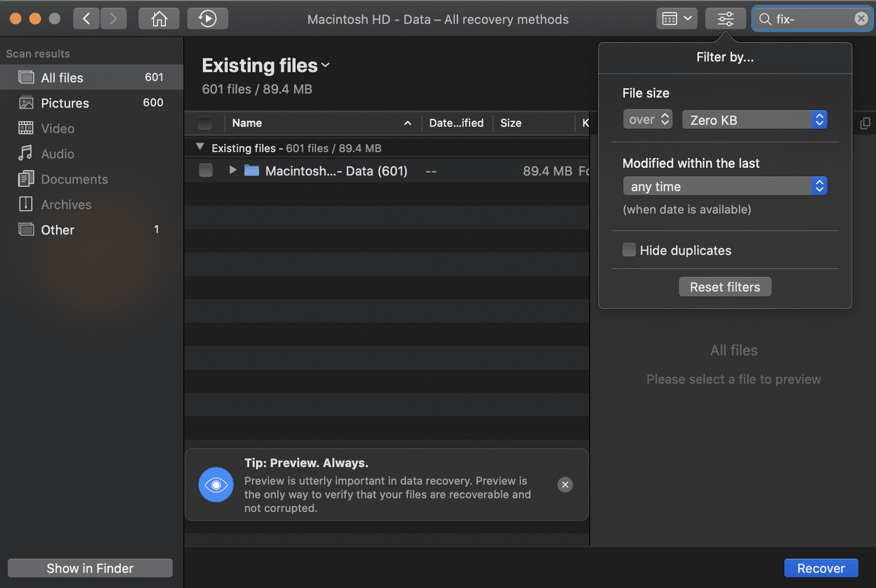The width and height of the screenshot is (876, 588).
Task: Select Video category
Action: 91,128
